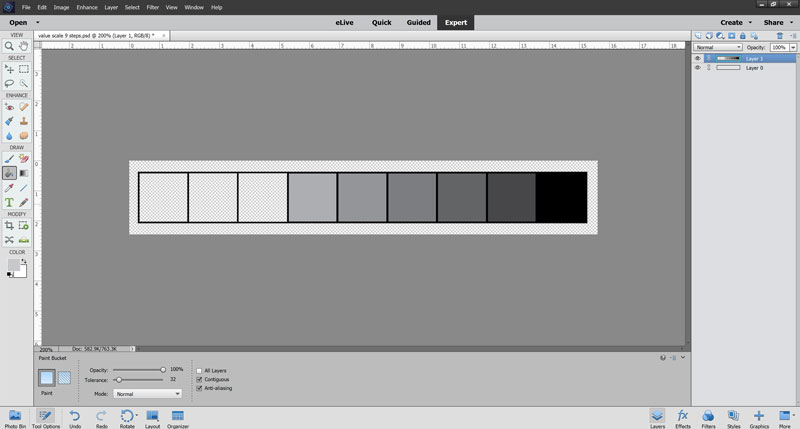800x429 pixels.
Task: Select the Crop tool
Action: tap(9, 225)
